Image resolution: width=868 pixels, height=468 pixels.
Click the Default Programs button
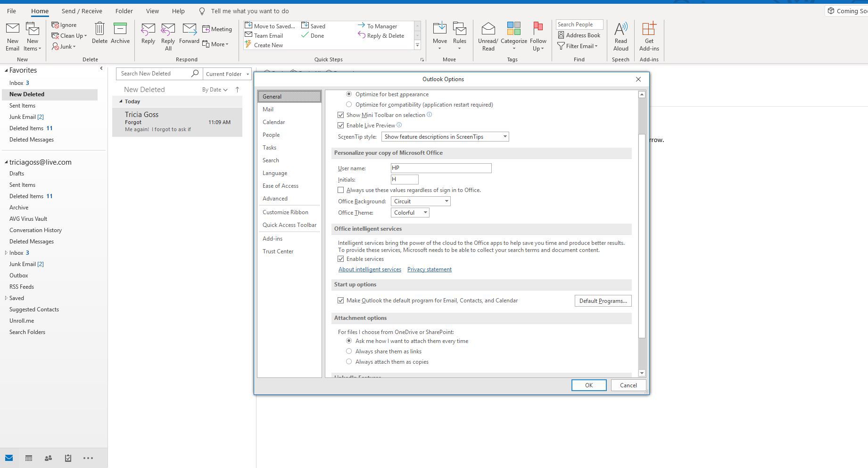click(603, 301)
